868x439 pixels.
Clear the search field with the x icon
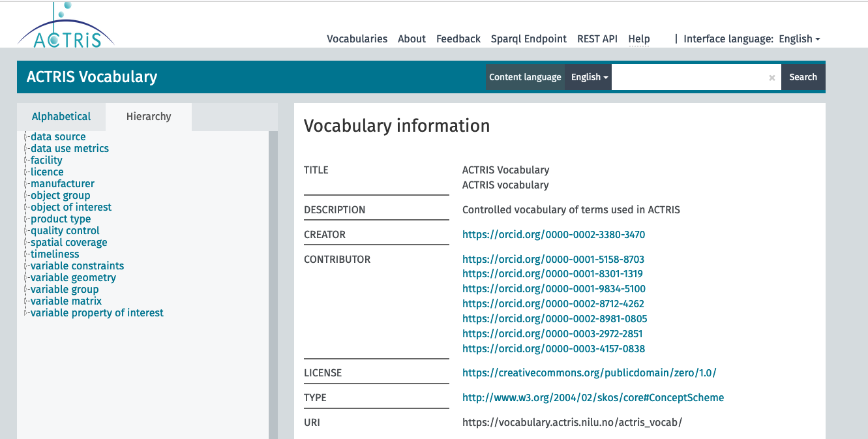(771, 78)
